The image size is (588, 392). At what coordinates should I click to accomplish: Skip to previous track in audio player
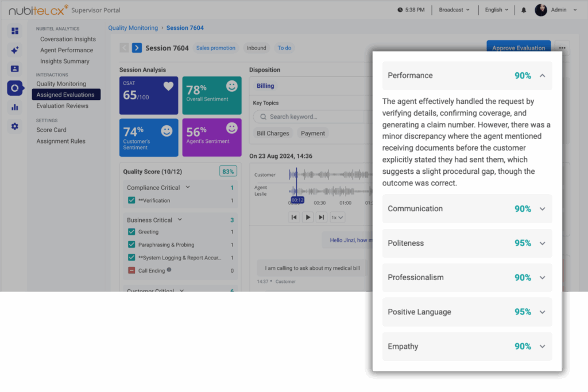[x=294, y=218]
